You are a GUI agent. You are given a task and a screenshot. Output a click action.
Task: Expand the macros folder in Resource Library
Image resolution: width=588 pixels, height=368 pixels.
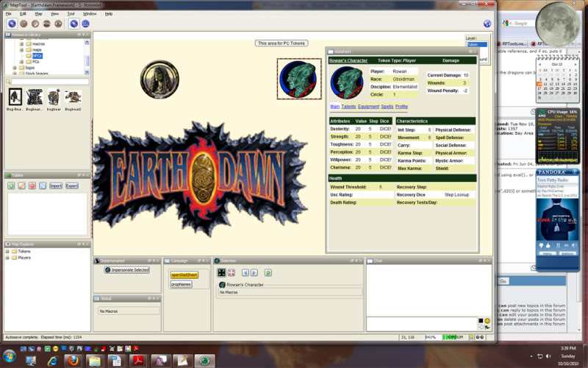click(x=22, y=44)
